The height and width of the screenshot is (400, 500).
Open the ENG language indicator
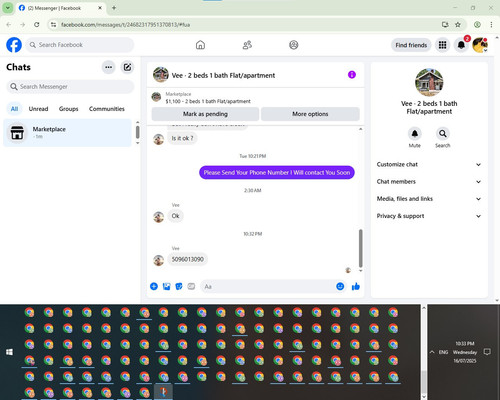click(443, 352)
